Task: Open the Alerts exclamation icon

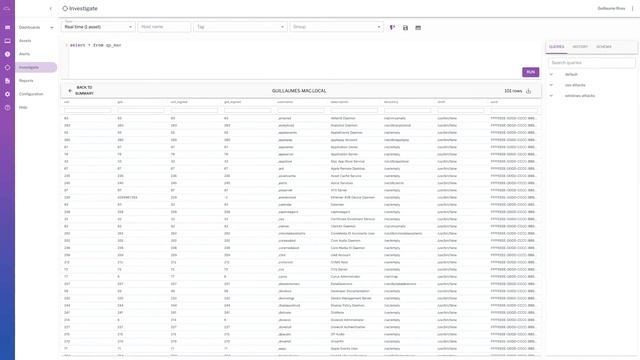Action: click(x=7, y=54)
